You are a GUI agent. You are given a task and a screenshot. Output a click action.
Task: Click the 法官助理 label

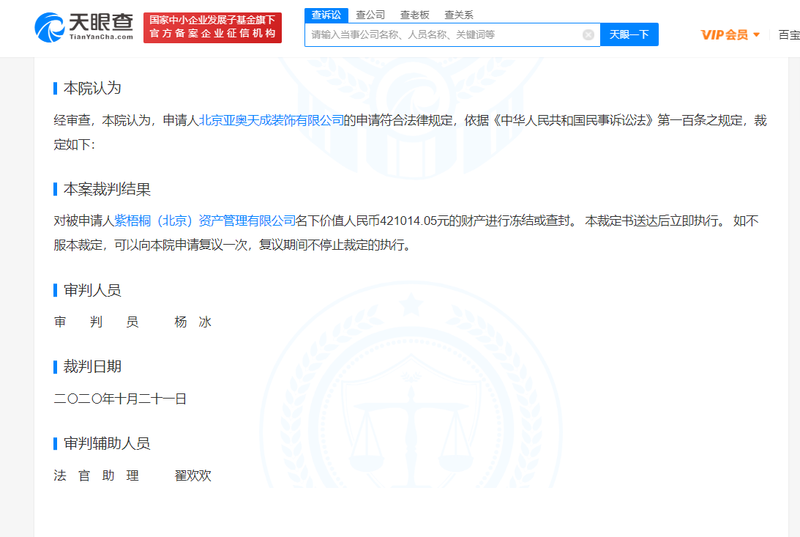tap(96, 476)
